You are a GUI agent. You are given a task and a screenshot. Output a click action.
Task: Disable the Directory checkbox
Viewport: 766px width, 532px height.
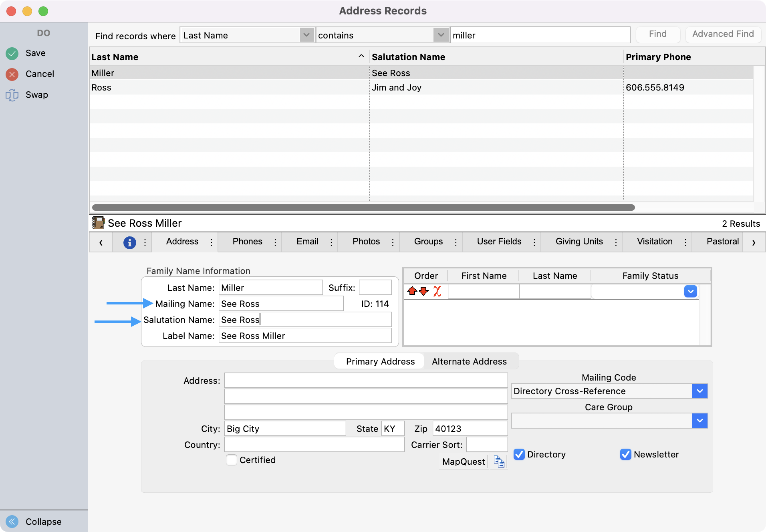[x=519, y=454]
